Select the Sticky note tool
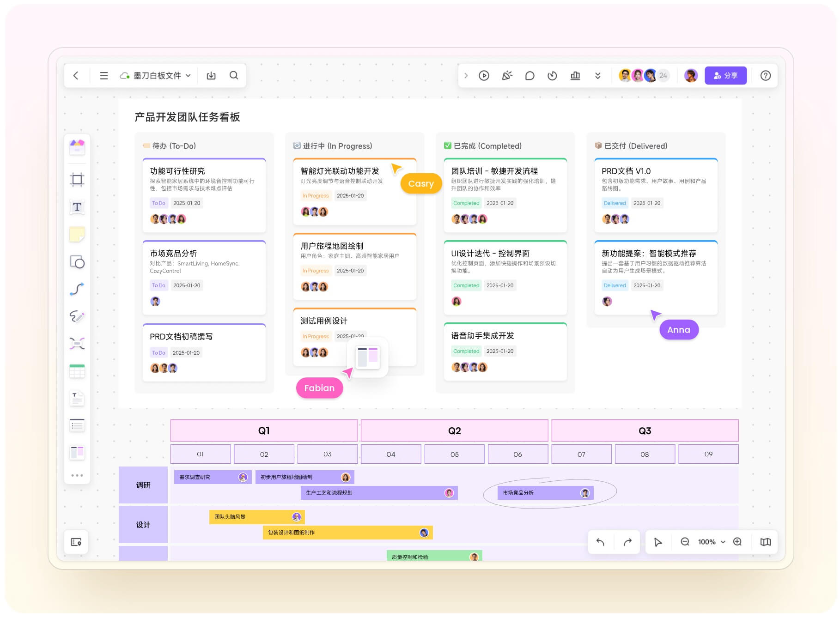Viewport: 840px width, 618px height. [x=77, y=234]
